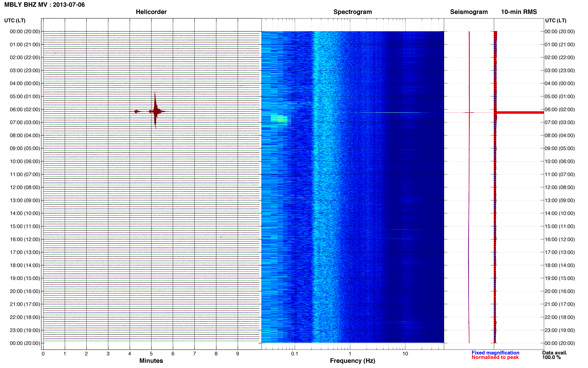Click minute tick label '2'

(86, 354)
